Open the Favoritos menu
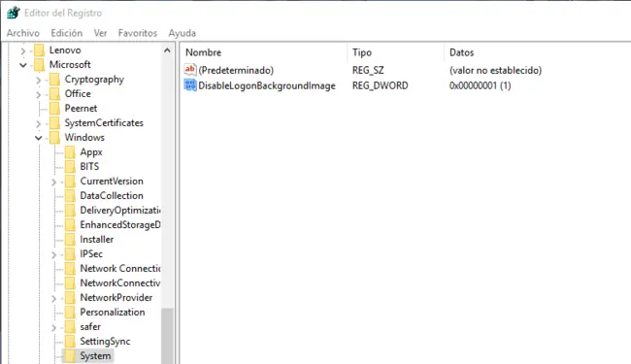631x364 pixels. click(x=138, y=33)
